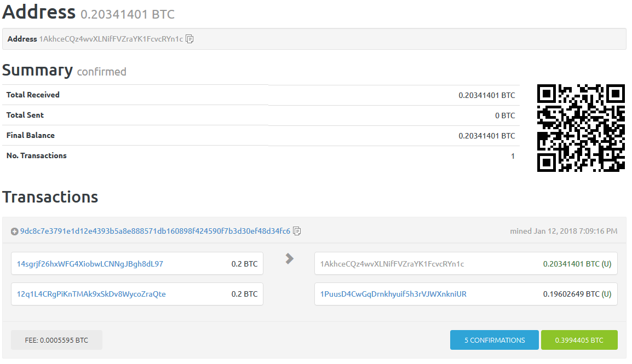Copy the address using the clipboard icon
Image resolution: width=632 pixels, height=364 pixels.
pyautogui.click(x=189, y=39)
